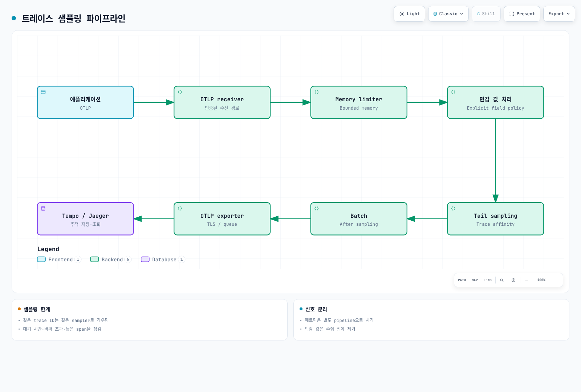
Task: Click the 트레이스 샘플링 파이프라인 title
Action: click(x=74, y=18)
